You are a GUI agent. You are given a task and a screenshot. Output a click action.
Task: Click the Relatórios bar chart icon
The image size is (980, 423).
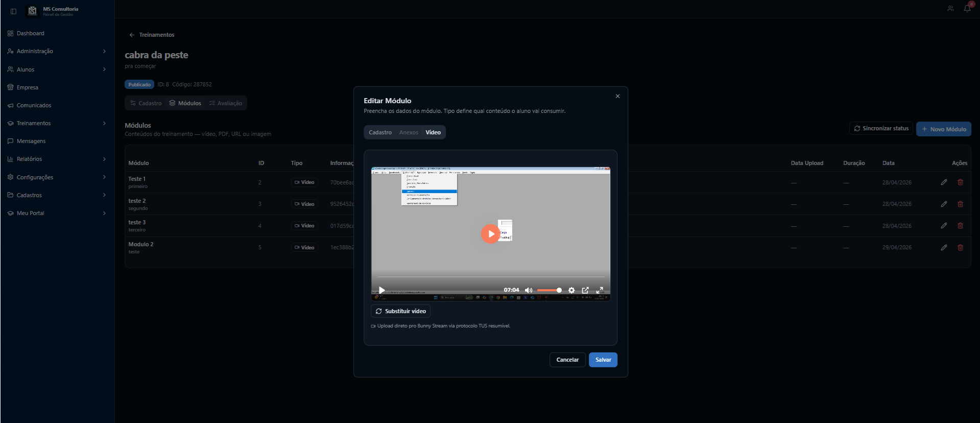(x=10, y=159)
